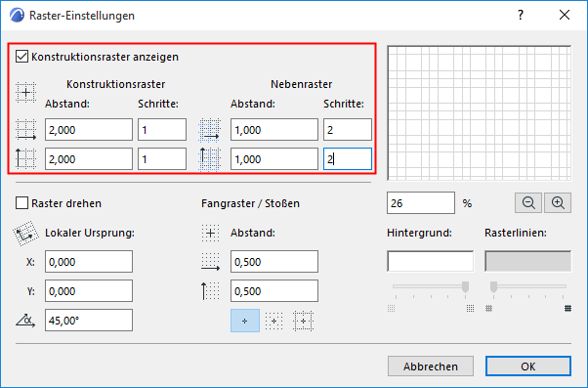Click the grid preview area
The width and height of the screenshot is (588, 388).
point(480,113)
